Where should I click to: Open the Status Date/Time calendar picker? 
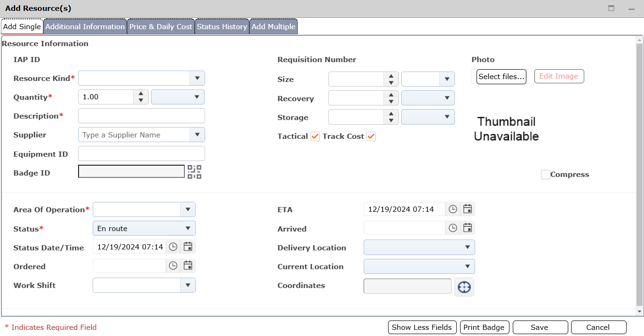pos(188,247)
